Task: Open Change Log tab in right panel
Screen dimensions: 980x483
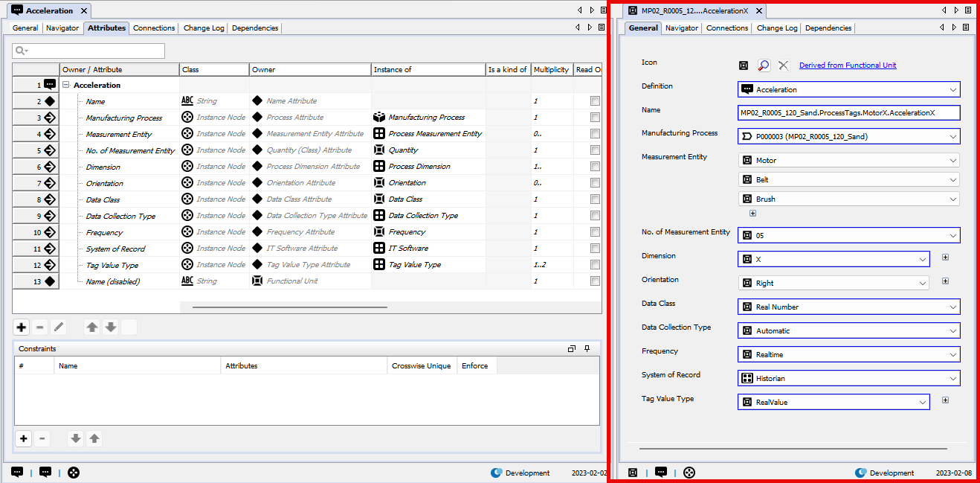Action: click(x=776, y=28)
